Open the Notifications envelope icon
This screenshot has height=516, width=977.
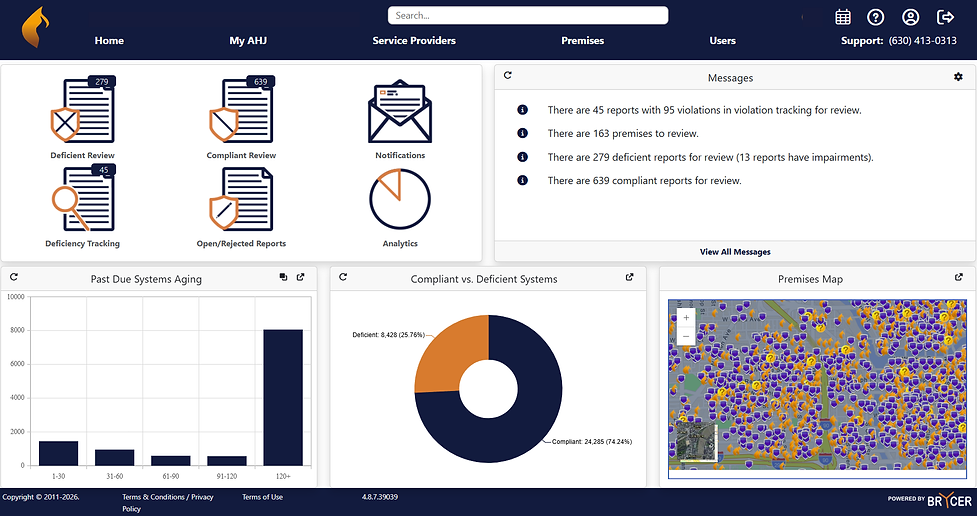400,112
